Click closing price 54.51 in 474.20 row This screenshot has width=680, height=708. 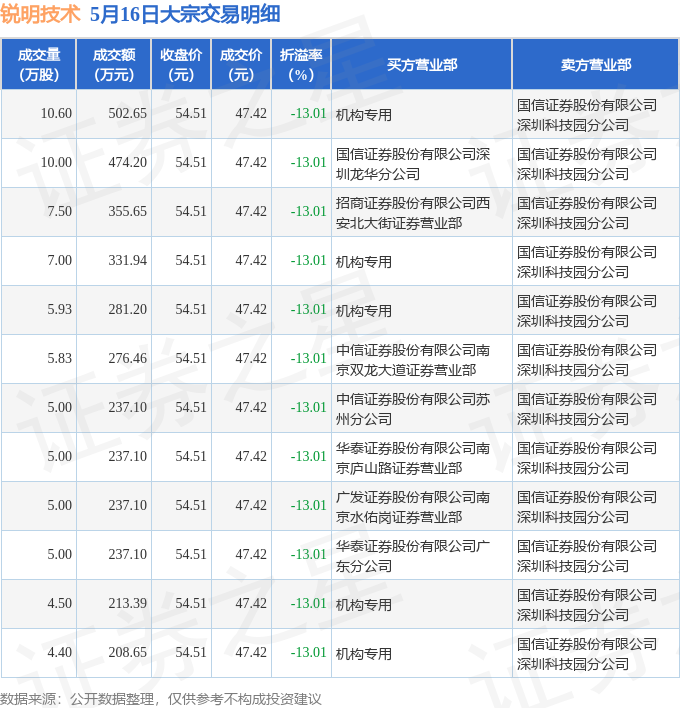point(191,162)
